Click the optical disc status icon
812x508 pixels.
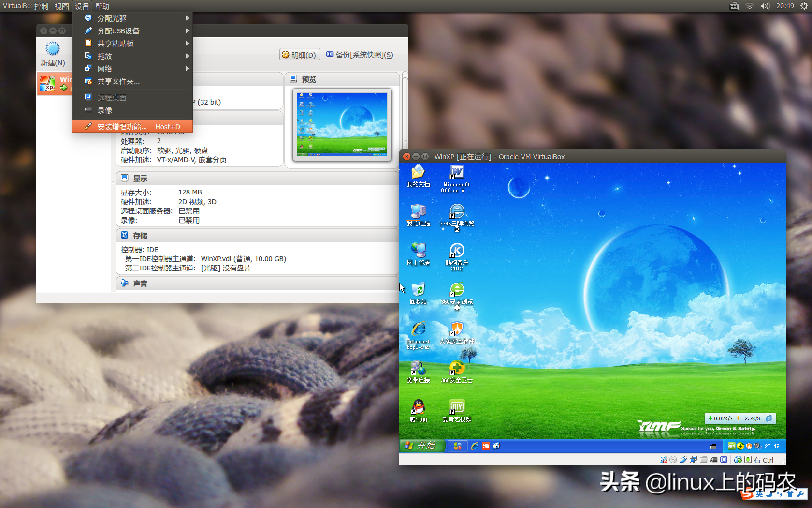point(673,460)
